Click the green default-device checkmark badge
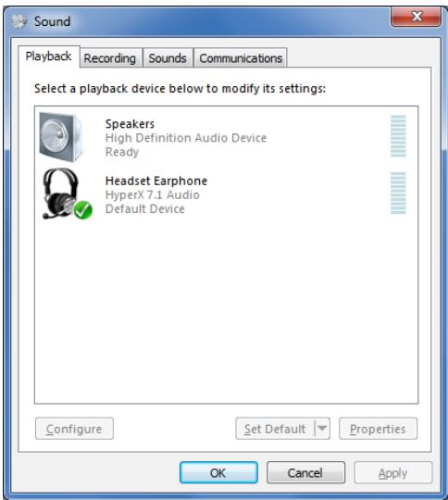This screenshot has height=500, width=448. [x=83, y=210]
